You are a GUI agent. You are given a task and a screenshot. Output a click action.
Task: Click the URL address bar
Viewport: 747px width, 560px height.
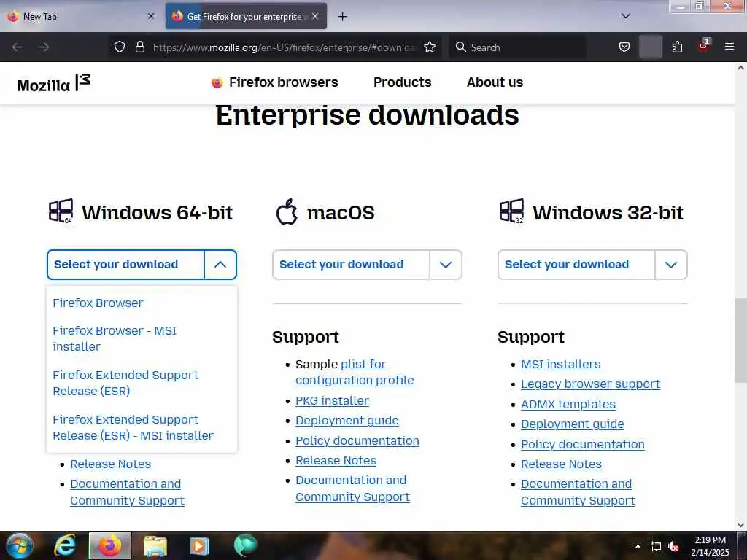pyautogui.click(x=284, y=47)
